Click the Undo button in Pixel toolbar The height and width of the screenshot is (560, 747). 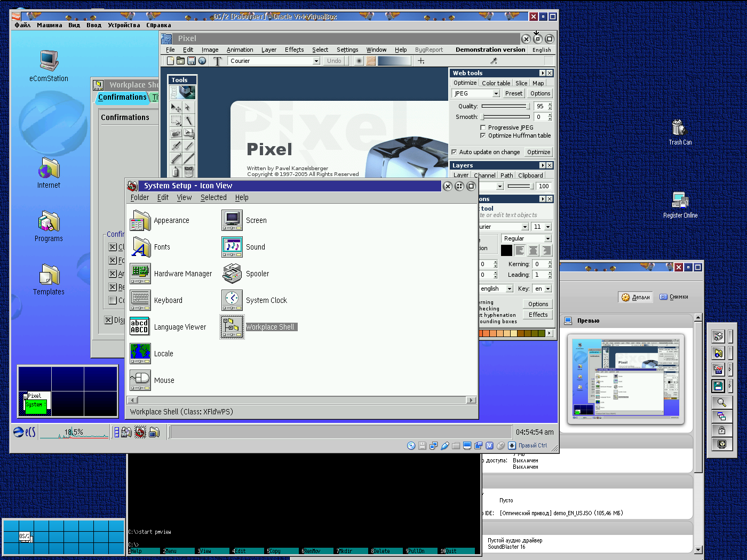pos(334,61)
